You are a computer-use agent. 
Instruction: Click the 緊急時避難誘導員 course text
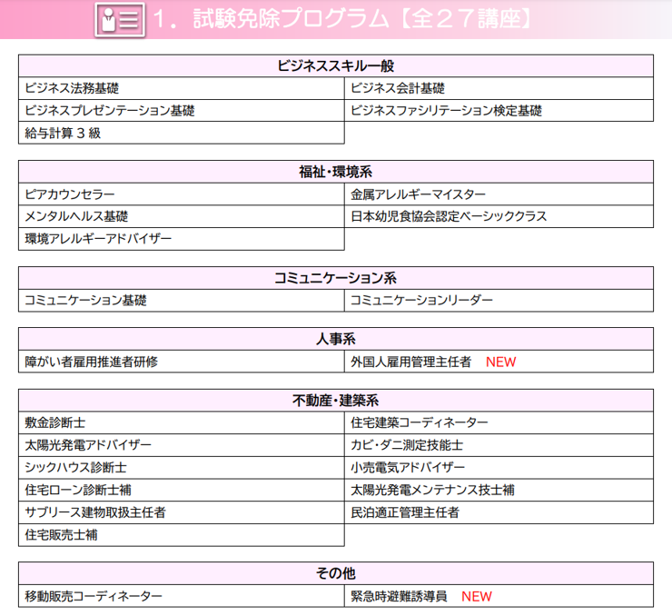coord(399,596)
